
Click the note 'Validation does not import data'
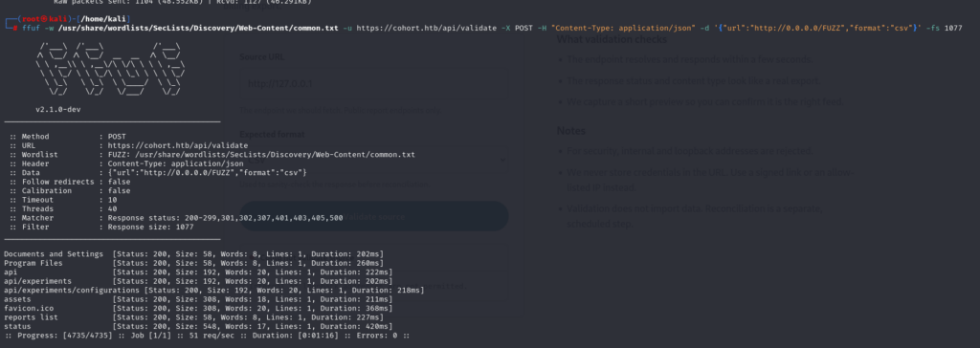(695, 216)
